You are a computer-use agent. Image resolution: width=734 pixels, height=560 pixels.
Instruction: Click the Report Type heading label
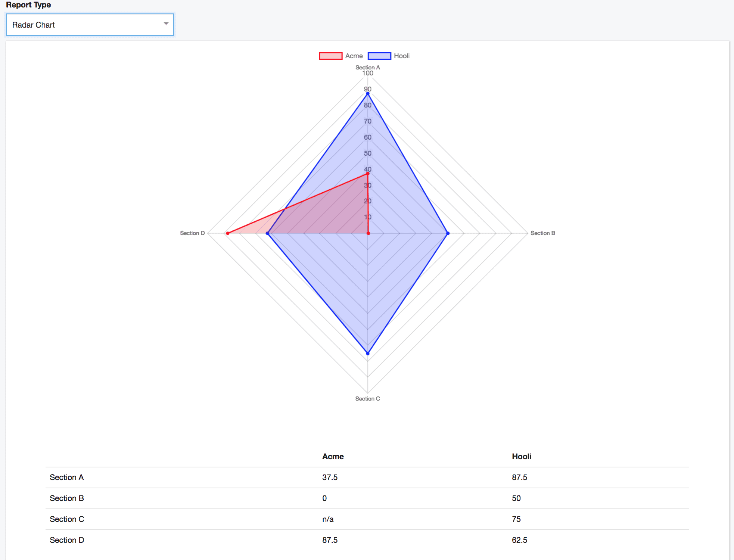[28, 5]
